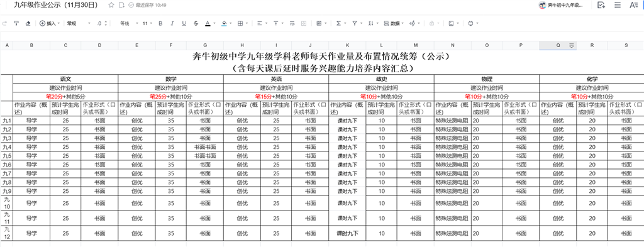
Task: Toggle bold formatting
Action: point(160,23)
